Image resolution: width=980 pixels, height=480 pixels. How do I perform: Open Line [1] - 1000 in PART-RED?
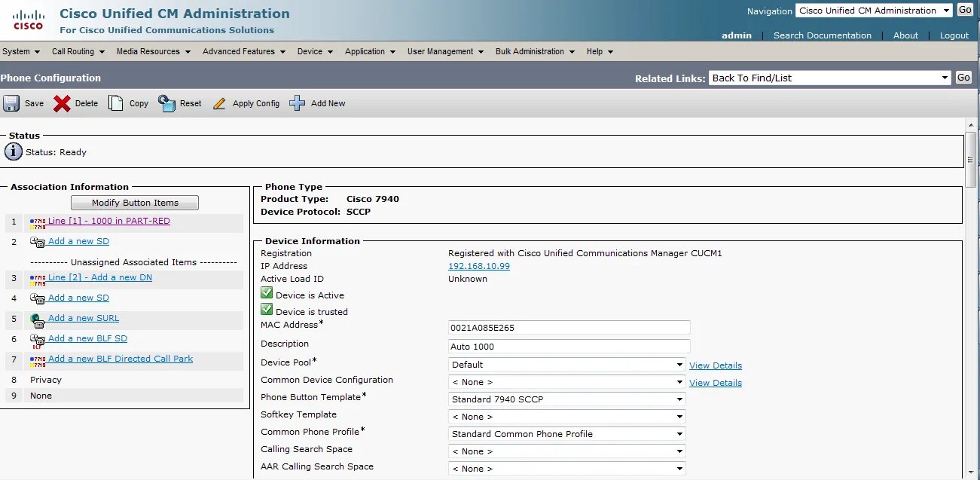coord(109,221)
